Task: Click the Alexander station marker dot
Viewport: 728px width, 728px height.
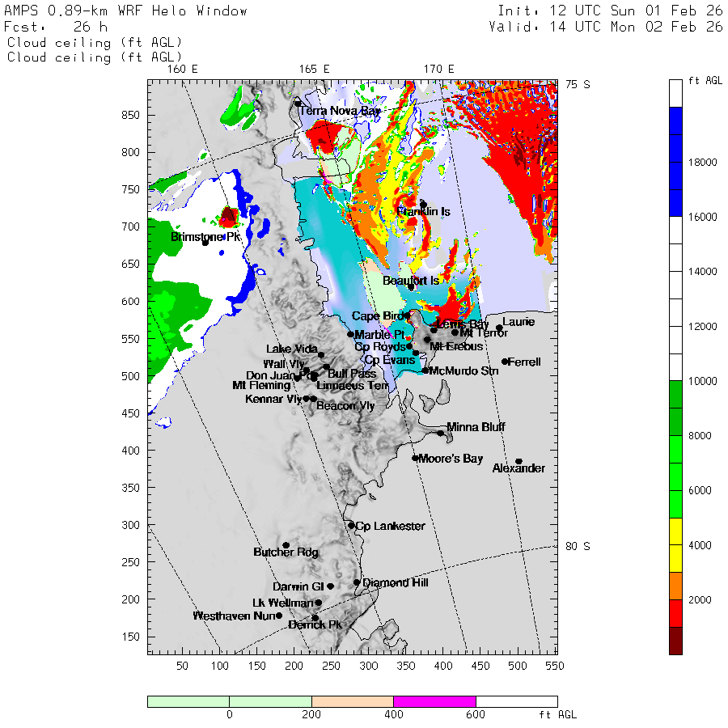Action: coord(518,461)
